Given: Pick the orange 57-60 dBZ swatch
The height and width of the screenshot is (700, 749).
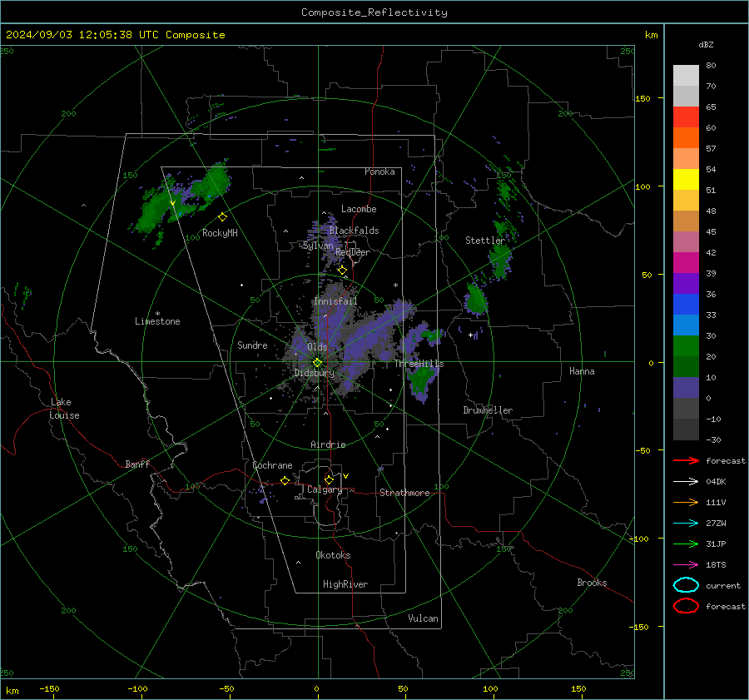Looking at the screenshot, I should pyautogui.click(x=686, y=137).
